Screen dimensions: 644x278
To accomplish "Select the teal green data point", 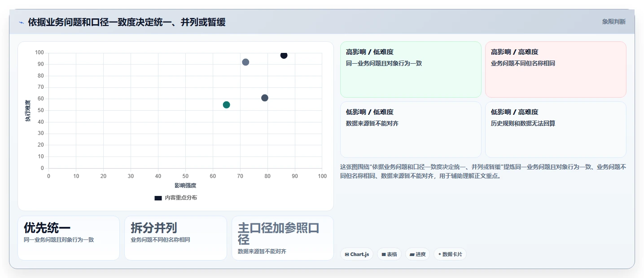I will pos(226,104).
